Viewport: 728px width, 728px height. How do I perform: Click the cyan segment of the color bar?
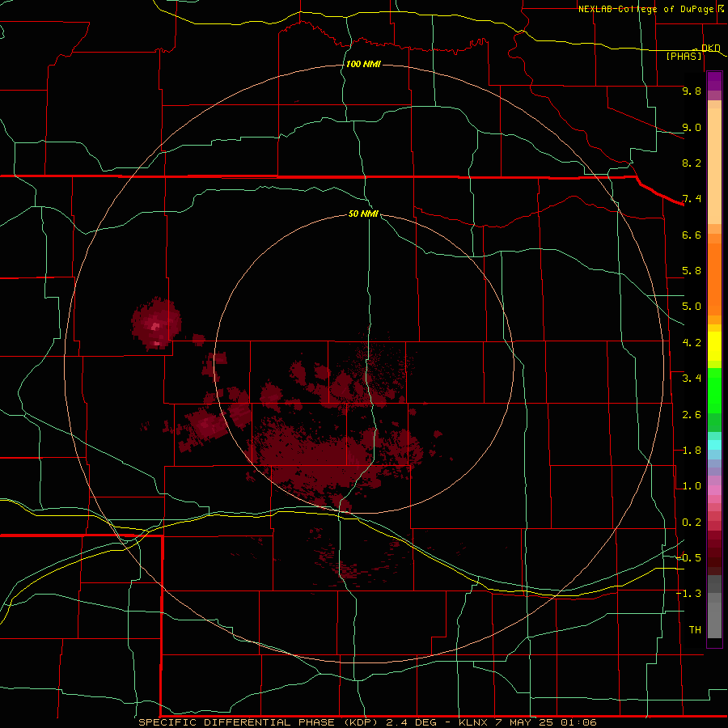coord(714,445)
